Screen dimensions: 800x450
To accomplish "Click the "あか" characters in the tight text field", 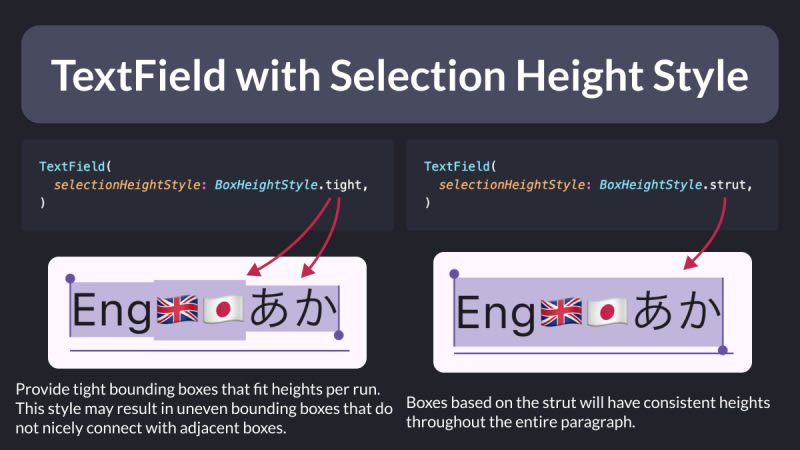I will [292, 310].
